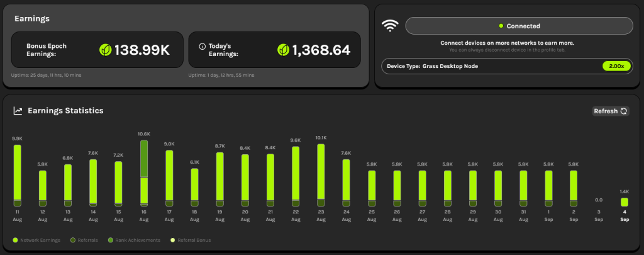Click the 17 Aug bar labeled 9.0K
The height and width of the screenshot is (255, 644).
click(x=169, y=178)
